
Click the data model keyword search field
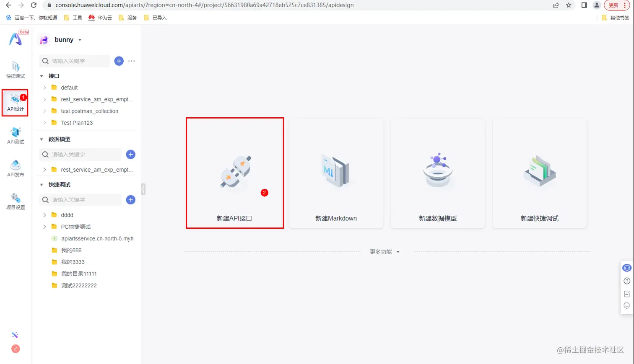[x=80, y=155]
